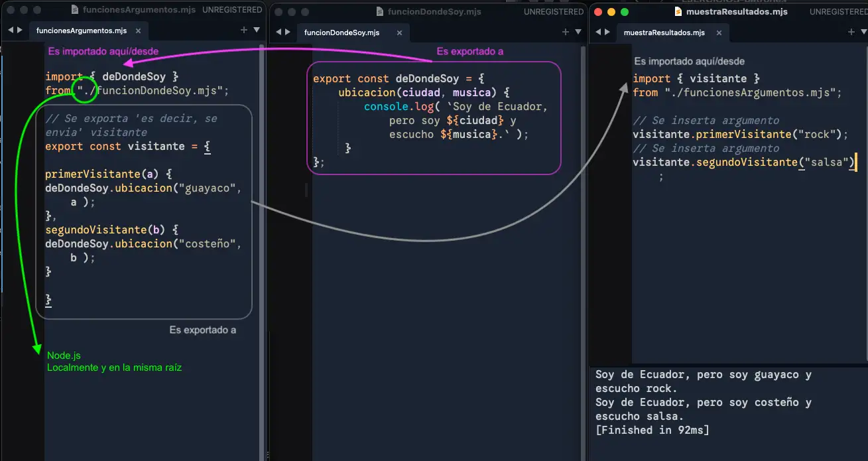Zoom the muestraResultados window with green button

625,12
